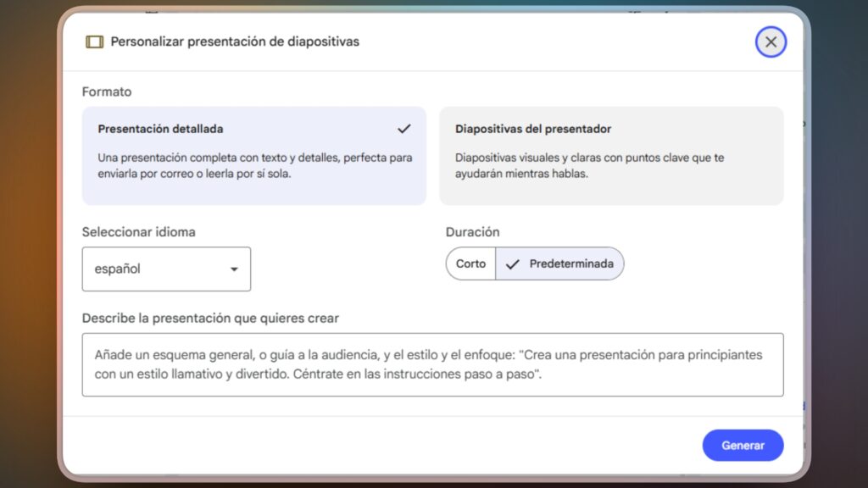Viewport: 868px width, 488px height.
Task: Set duration to Corto
Action: 470,263
